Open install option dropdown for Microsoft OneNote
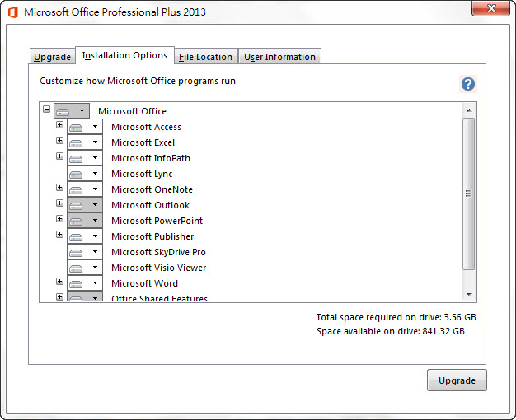Viewport: 516px width, 420px height. click(x=85, y=189)
